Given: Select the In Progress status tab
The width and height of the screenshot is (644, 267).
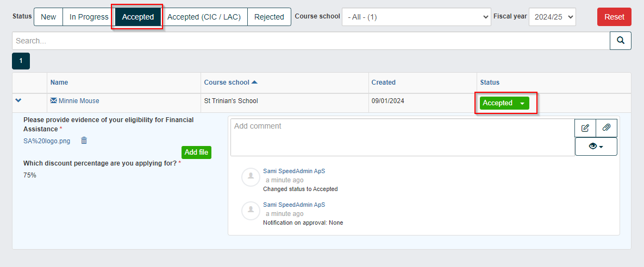Looking at the screenshot, I should (89, 17).
